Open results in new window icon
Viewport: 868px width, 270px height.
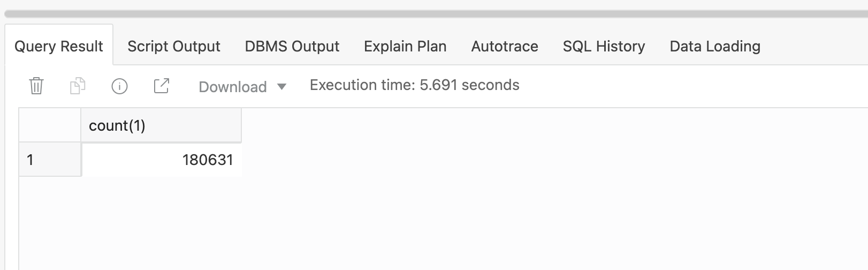(x=161, y=86)
